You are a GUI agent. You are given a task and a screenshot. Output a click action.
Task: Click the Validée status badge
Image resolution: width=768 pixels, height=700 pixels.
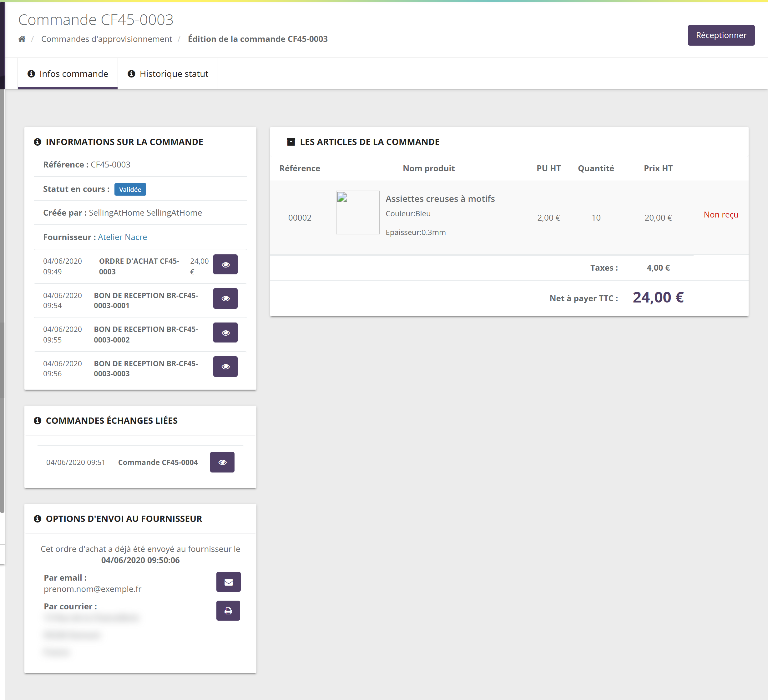coord(130,189)
